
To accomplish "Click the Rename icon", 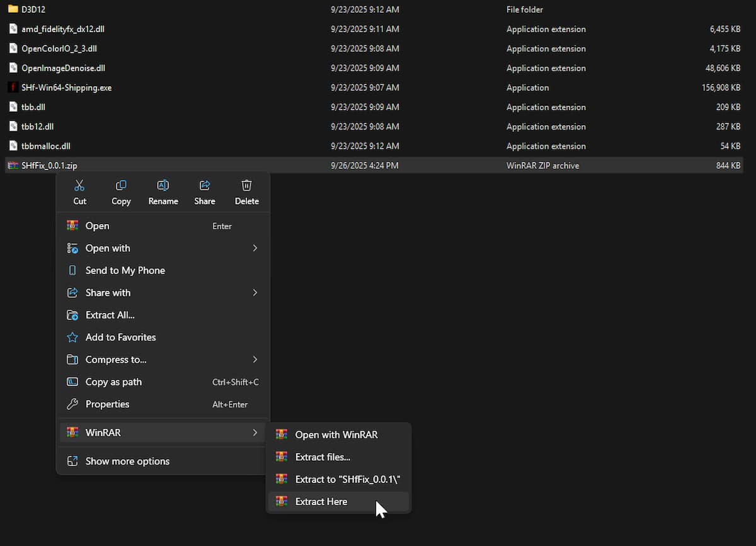I will (163, 185).
